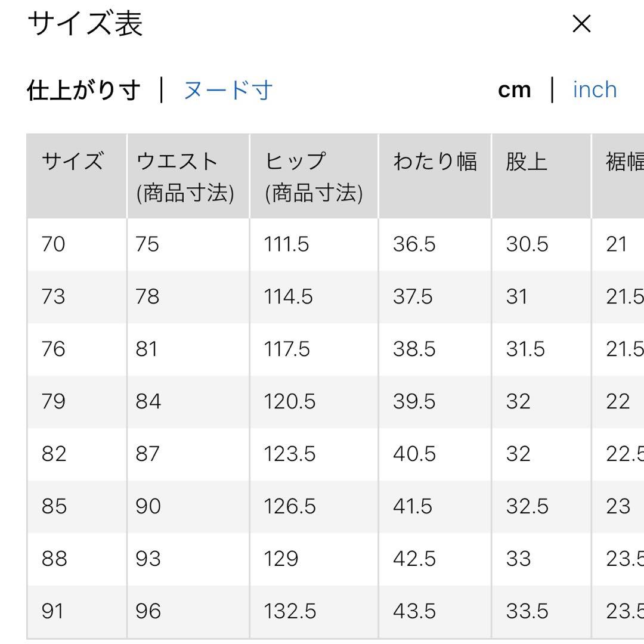Image resolution: width=644 pixels, height=644 pixels.
Task: Switch to the ヌード寸 tab
Action: click(x=228, y=90)
